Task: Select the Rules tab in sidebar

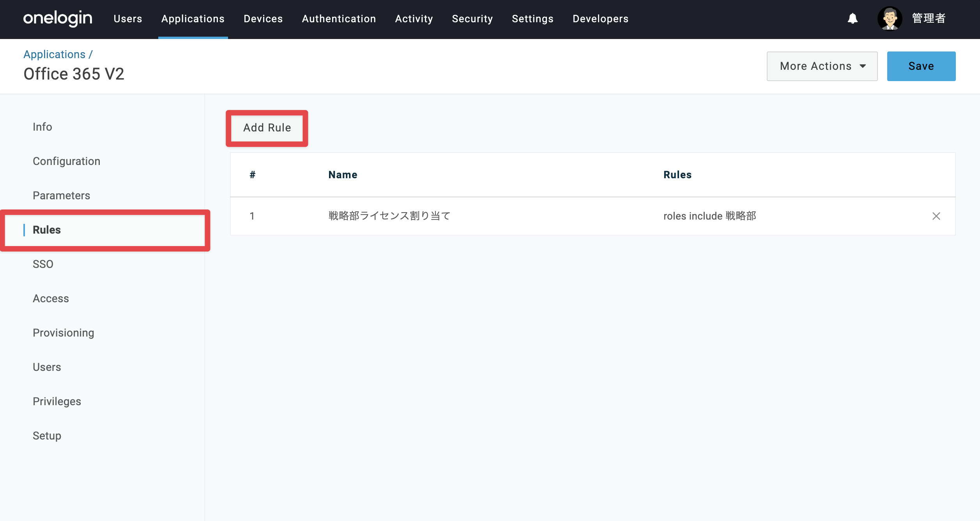Action: 47,230
